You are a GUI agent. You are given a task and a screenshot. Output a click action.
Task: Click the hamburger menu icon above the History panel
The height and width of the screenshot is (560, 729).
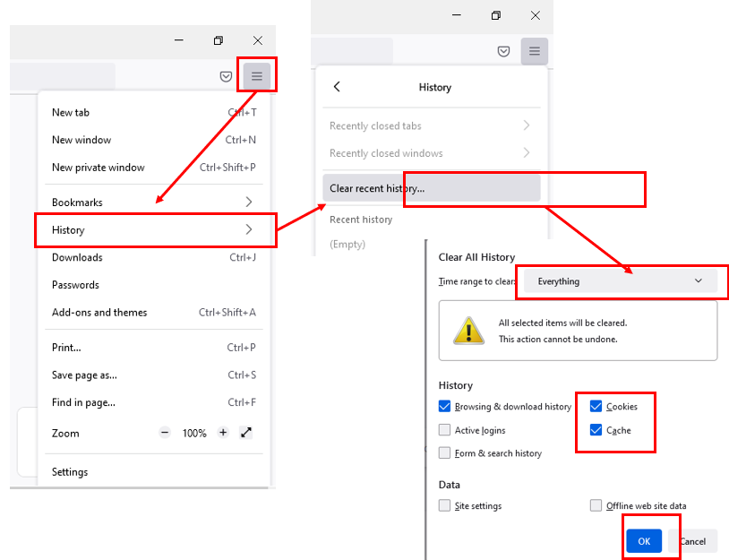[x=535, y=51]
